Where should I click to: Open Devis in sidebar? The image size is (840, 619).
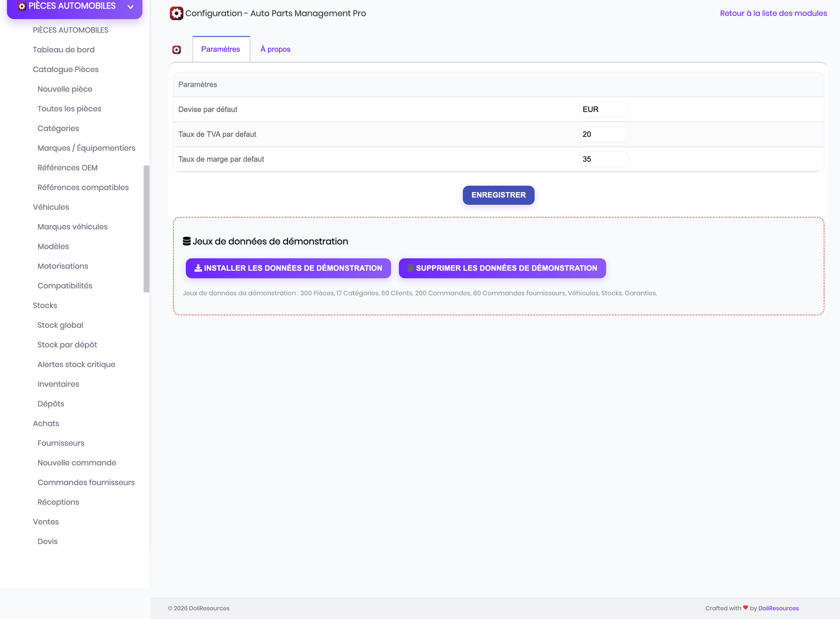pos(47,542)
